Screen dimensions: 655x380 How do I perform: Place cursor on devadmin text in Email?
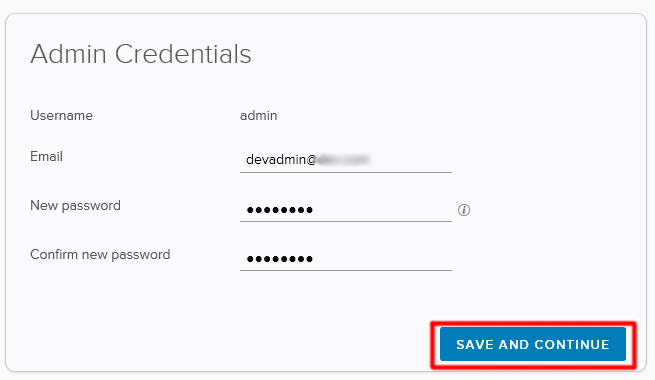[x=276, y=160]
